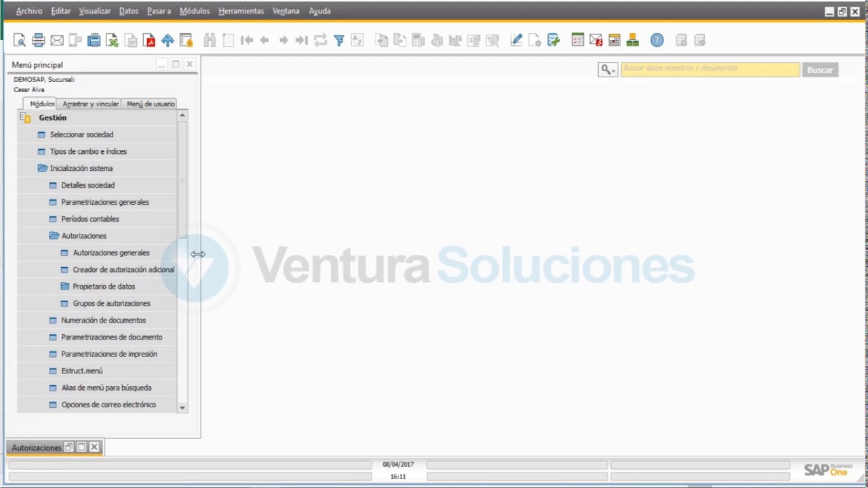Open Períodos contables
The height and width of the screenshot is (488, 868).
(90, 219)
